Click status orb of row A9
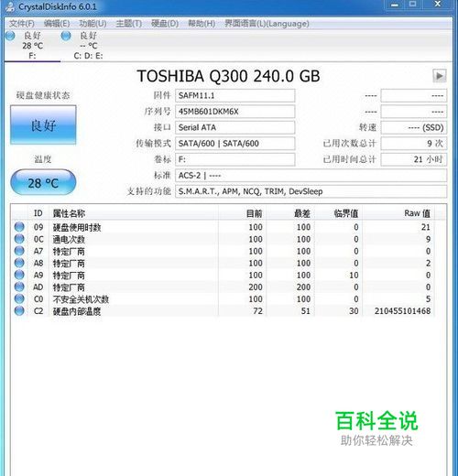 click(x=19, y=275)
